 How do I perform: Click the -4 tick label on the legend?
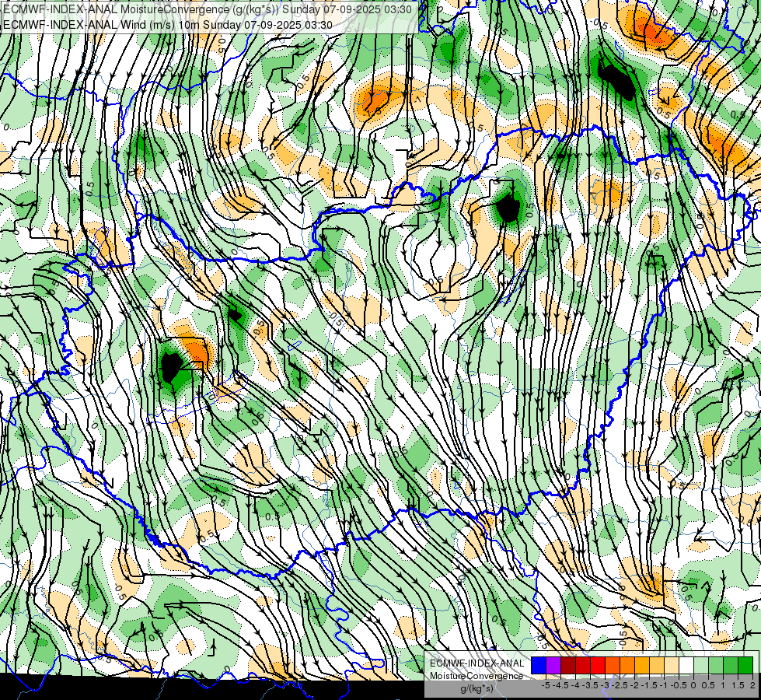coord(575,685)
